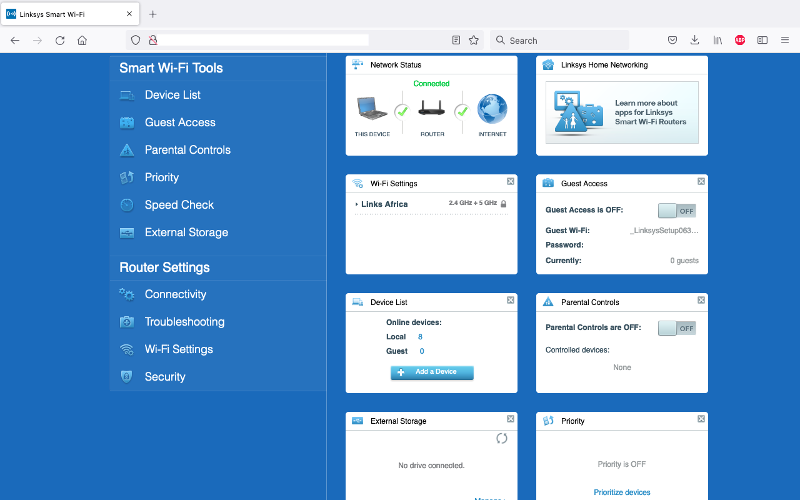
Task: Click the Priority sidebar icon
Action: coord(127,178)
